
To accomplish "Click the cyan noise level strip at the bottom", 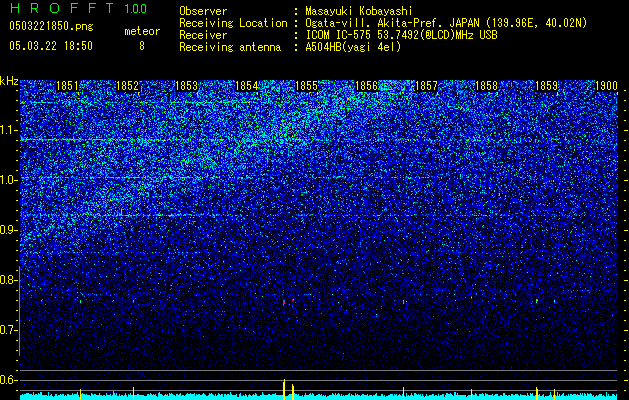I will tap(319, 396).
